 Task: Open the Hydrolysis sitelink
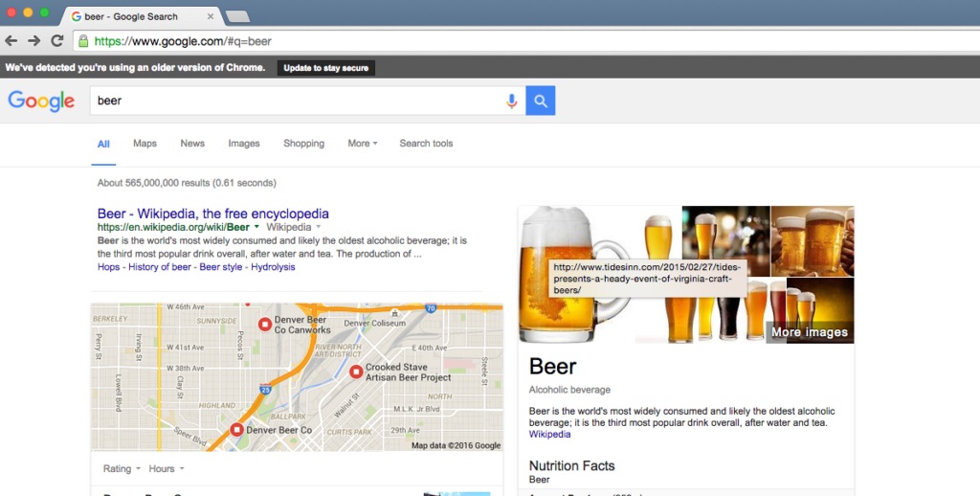(273, 267)
